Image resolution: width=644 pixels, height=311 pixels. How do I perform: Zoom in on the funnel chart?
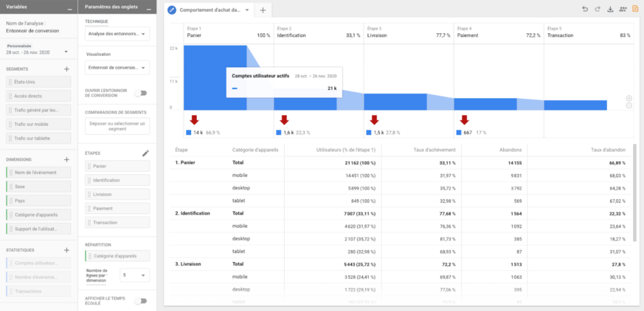[628, 98]
